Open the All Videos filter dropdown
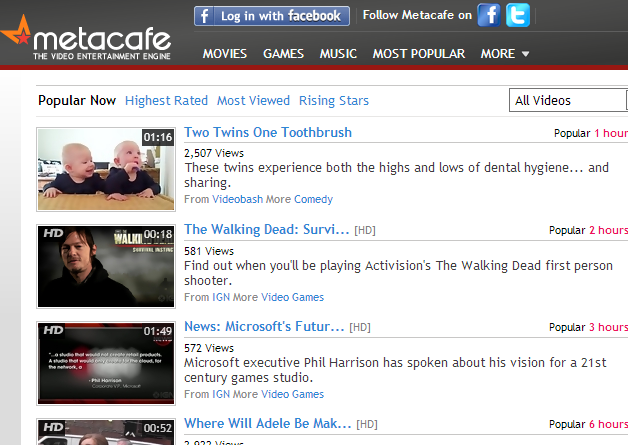 point(568,100)
